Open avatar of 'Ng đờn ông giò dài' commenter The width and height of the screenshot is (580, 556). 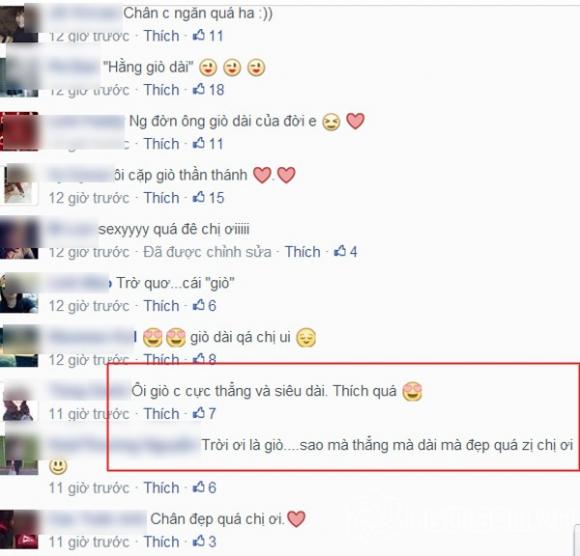[x=19, y=131]
